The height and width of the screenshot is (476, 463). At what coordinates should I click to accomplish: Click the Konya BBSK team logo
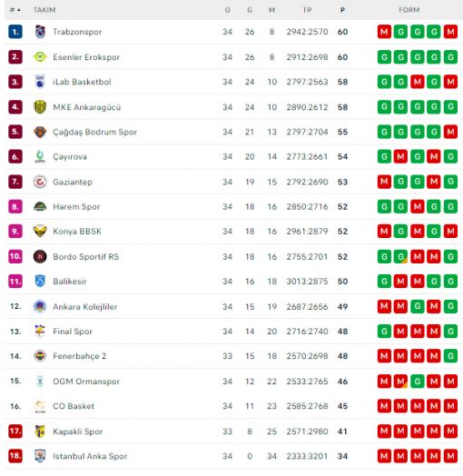40,232
